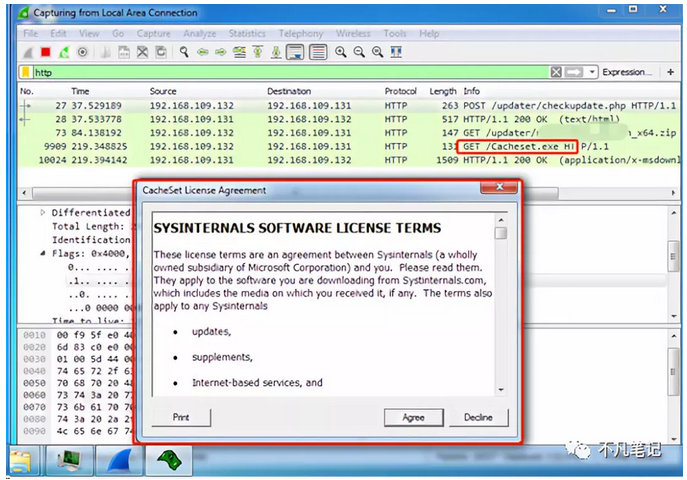Jump to first packet icon
This screenshot has width=687, height=480.
coord(258,52)
